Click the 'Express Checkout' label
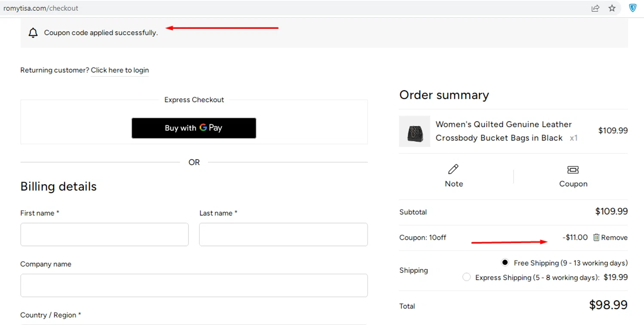This screenshot has height=325, width=644. [194, 100]
